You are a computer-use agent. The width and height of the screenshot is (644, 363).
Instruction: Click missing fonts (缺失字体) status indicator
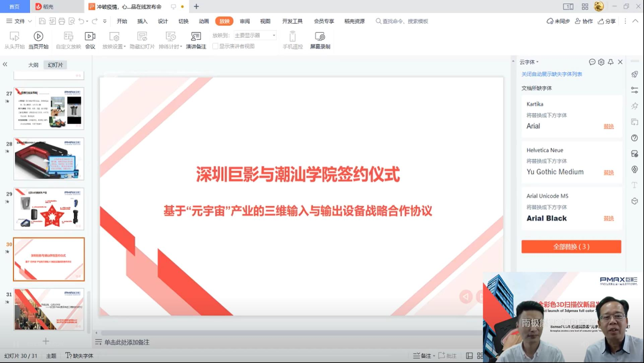click(x=79, y=356)
